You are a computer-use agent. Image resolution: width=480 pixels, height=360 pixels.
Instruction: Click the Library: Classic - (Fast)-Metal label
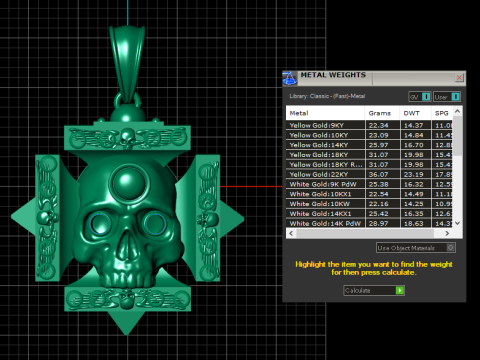(x=327, y=96)
